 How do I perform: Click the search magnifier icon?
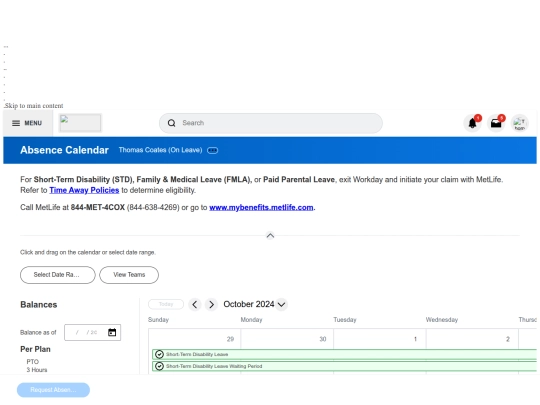(x=172, y=123)
